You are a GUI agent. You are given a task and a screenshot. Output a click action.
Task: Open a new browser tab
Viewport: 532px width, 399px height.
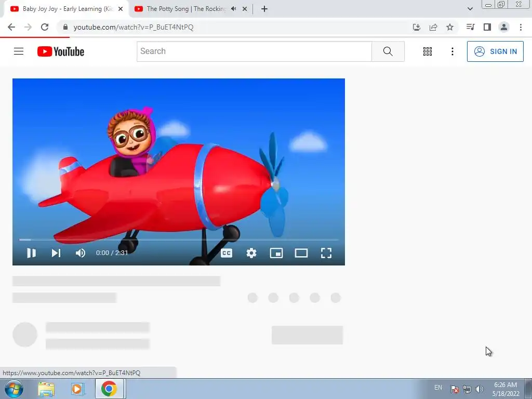click(x=264, y=9)
